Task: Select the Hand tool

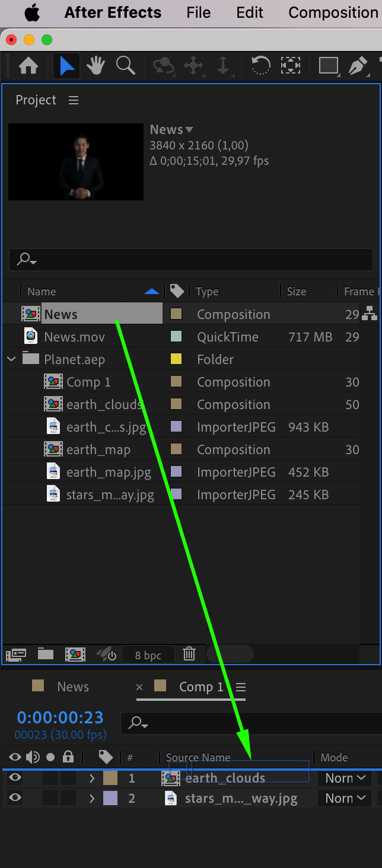Action: (95, 66)
